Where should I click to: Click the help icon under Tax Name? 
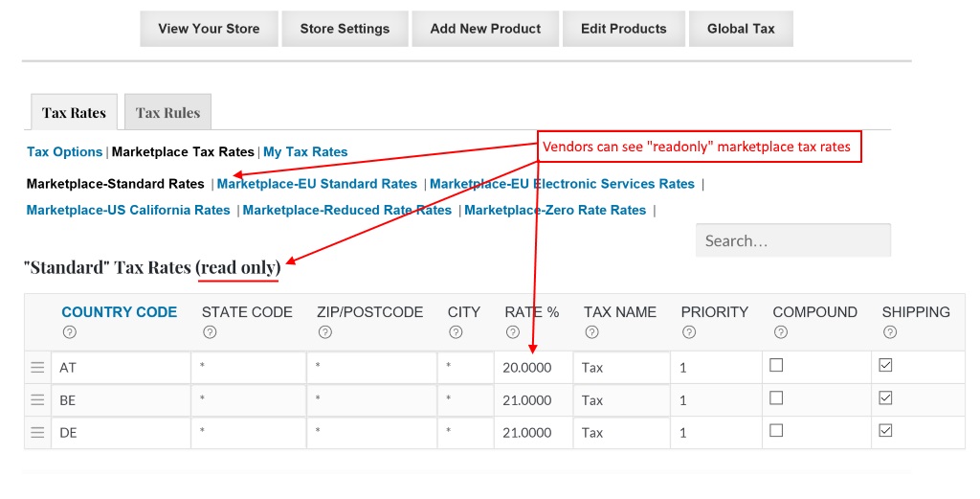591,332
